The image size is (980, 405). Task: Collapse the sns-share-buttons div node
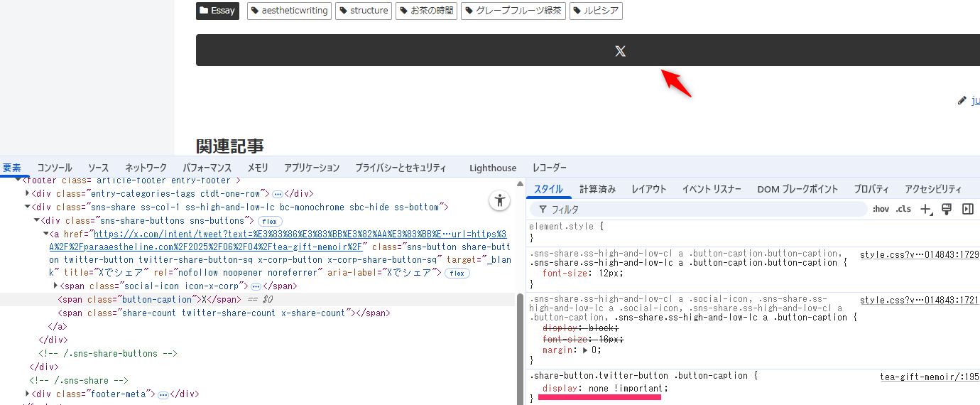coord(37,221)
